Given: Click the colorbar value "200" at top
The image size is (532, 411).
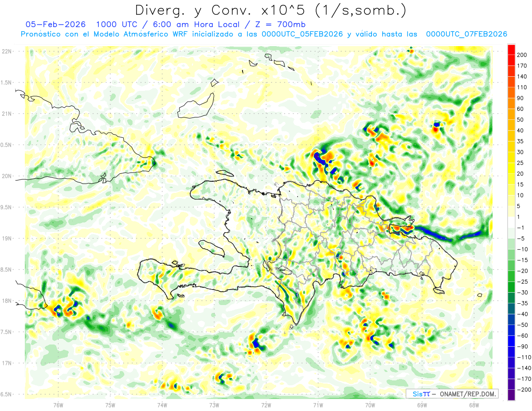Looking at the screenshot, I should (x=523, y=55).
